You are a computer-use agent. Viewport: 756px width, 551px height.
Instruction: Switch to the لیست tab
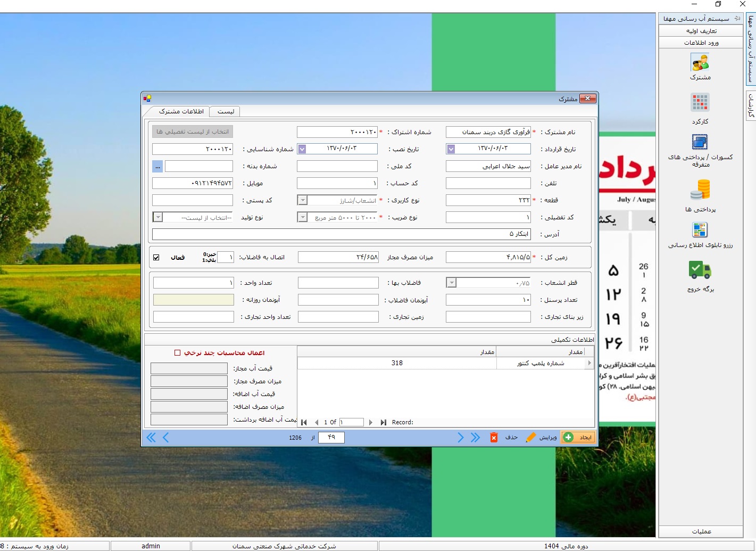(225, 112)
